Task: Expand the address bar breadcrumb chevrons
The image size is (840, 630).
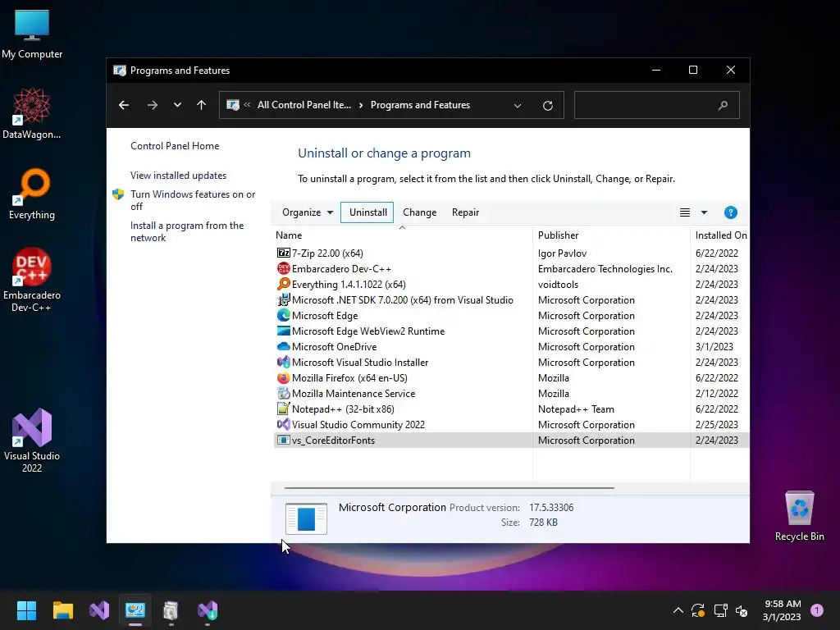Action: tap(247, 105)
